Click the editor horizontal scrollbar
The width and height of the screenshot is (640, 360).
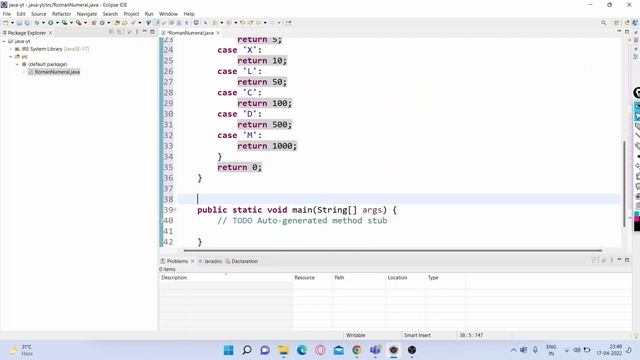point(393,250)
